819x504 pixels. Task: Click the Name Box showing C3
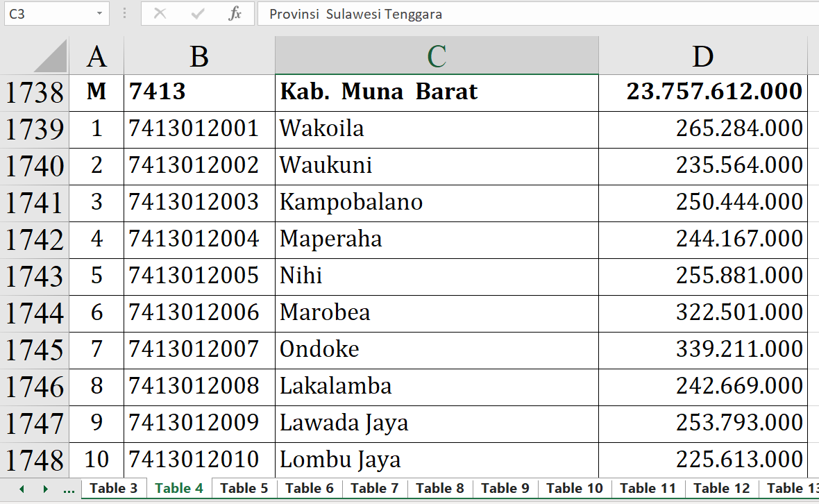tap(47, 14)
